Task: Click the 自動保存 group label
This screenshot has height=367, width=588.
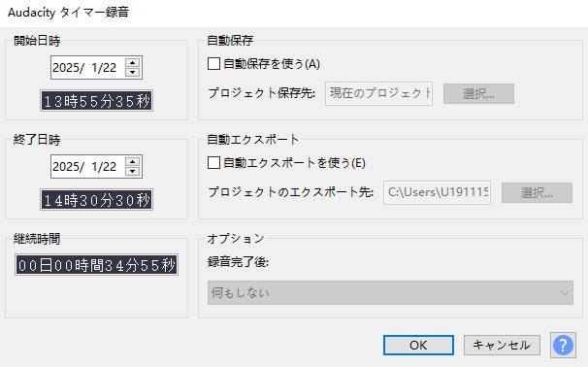Action: click(230, 41)
